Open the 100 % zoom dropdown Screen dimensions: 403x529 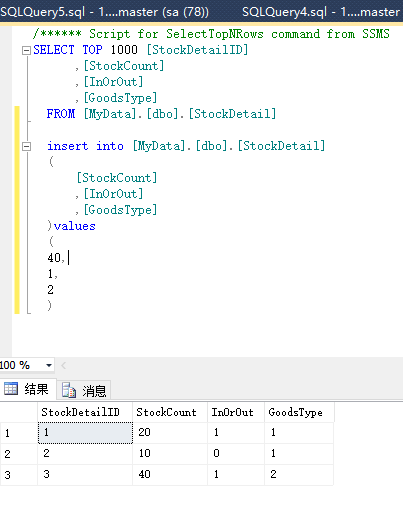coord(49,365)
